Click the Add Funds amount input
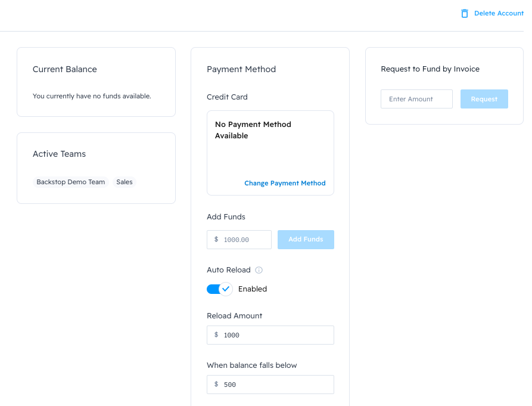Viewport: 532px width, 406px height. [x=245, y=240]
